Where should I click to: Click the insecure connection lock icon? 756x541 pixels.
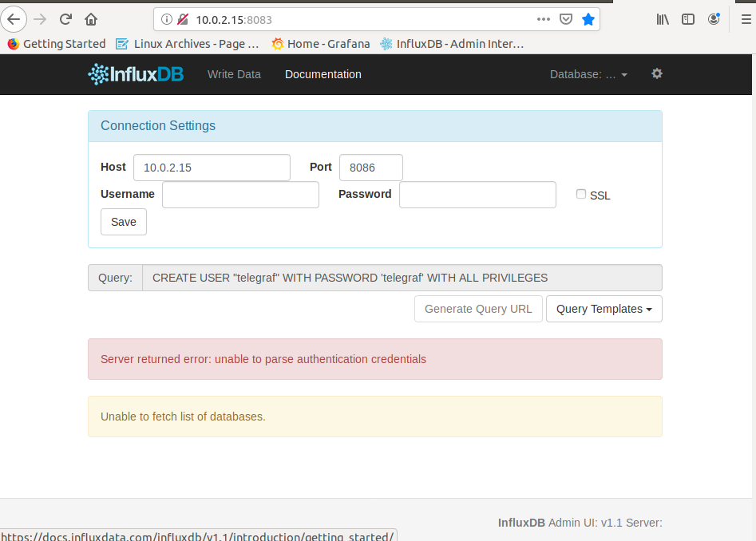click(x=183, y=19)
